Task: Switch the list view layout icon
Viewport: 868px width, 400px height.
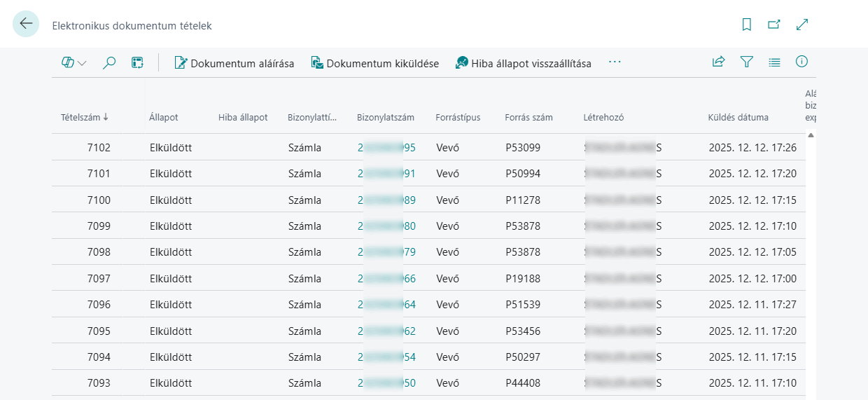Action: click(x=774, y=62)
